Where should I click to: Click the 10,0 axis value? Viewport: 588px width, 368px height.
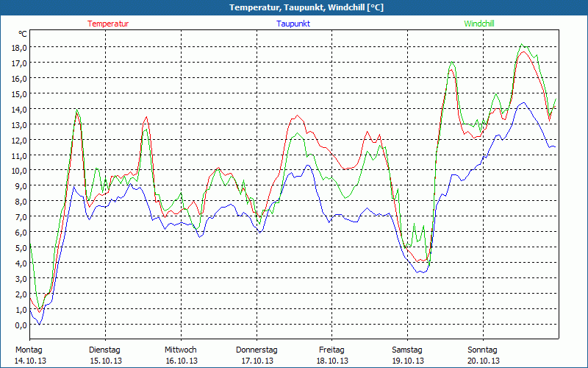coord(21,171)
